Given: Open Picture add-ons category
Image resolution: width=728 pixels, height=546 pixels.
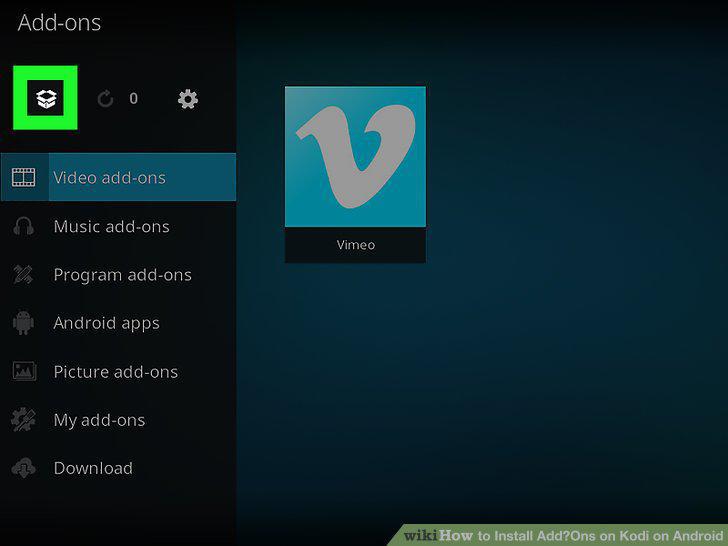Looking at the screenshot, I should (118, 371).
